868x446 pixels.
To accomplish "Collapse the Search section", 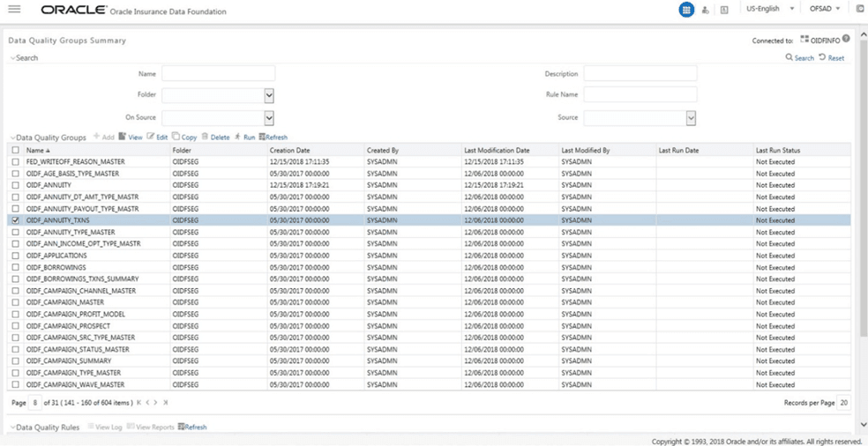I will coord(13,57).
